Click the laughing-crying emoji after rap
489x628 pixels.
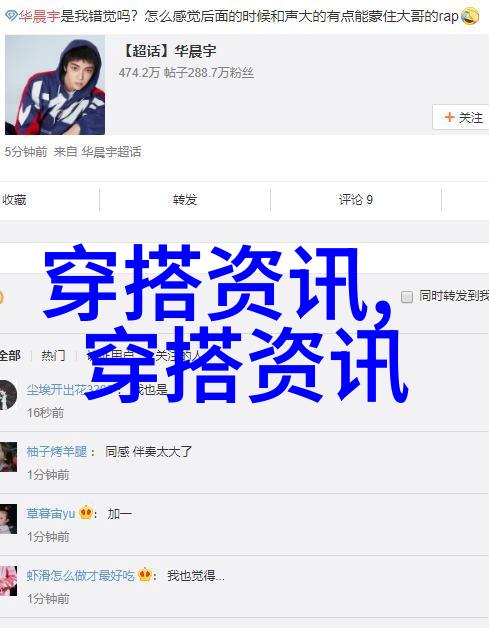(x=469, y=16)
